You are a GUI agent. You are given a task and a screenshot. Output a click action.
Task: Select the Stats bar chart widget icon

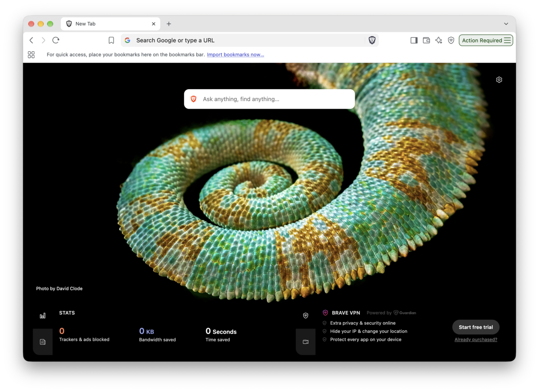click(43, 316)
